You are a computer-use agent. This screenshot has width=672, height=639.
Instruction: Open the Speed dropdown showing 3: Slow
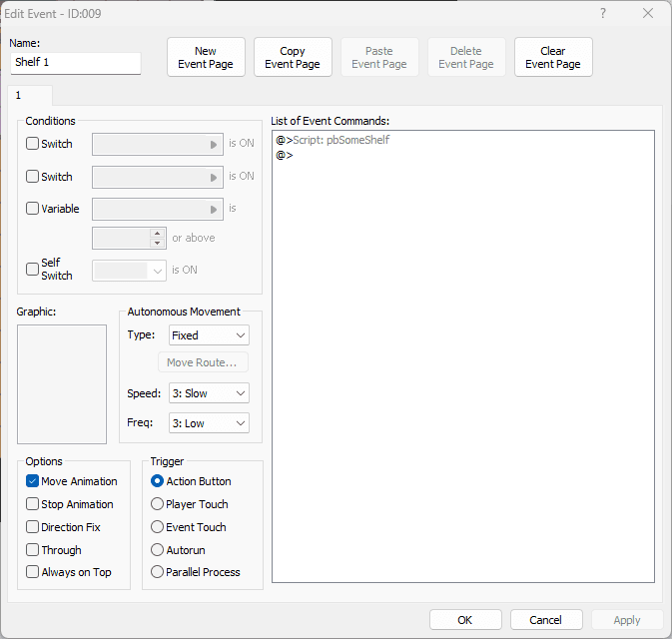coord(209,393)
